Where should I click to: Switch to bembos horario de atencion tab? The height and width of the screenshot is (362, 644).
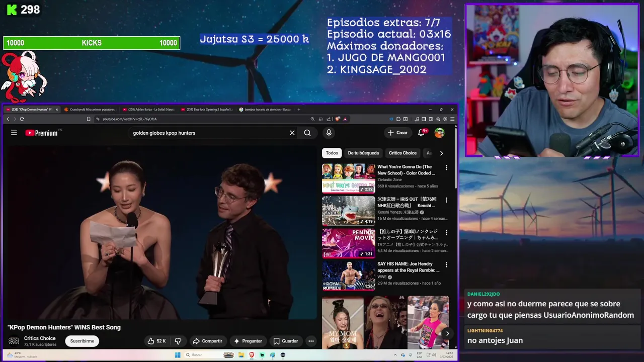pyautogui.click(x=266, y=109)
